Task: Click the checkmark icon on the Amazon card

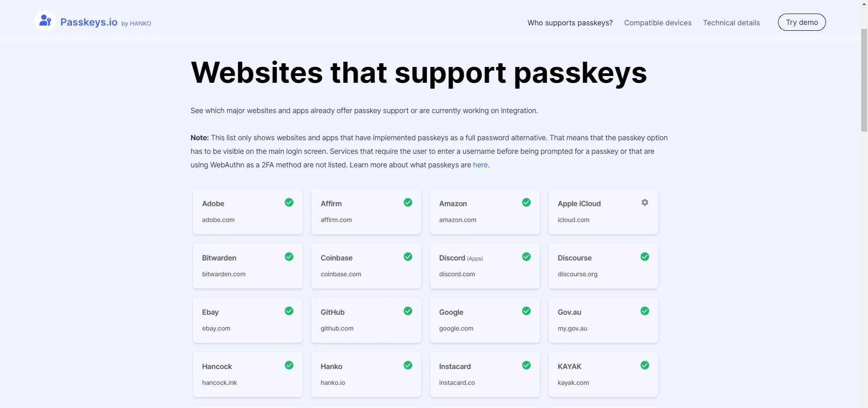Action: coord(526,202)
